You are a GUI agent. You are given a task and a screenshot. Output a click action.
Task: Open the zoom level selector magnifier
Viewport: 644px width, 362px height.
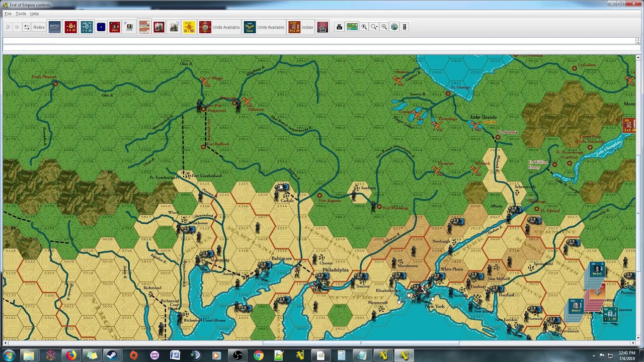pyautogui.click(x=374, y=27)
